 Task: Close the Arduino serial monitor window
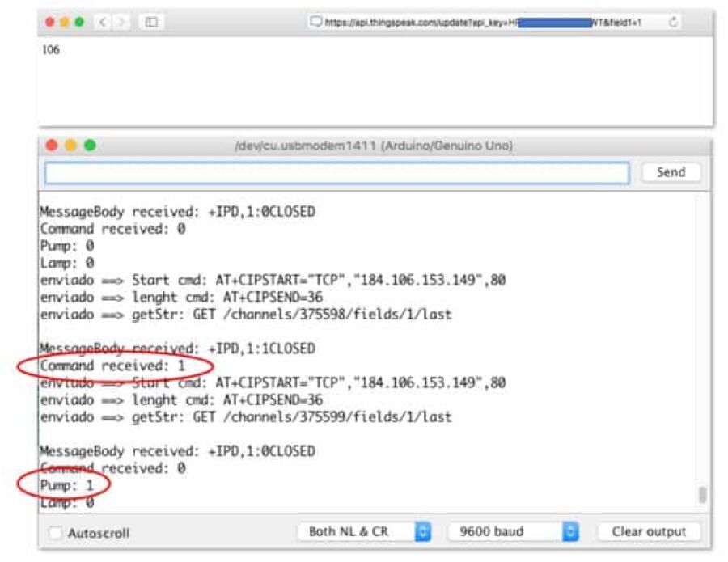tap(52, 146)
